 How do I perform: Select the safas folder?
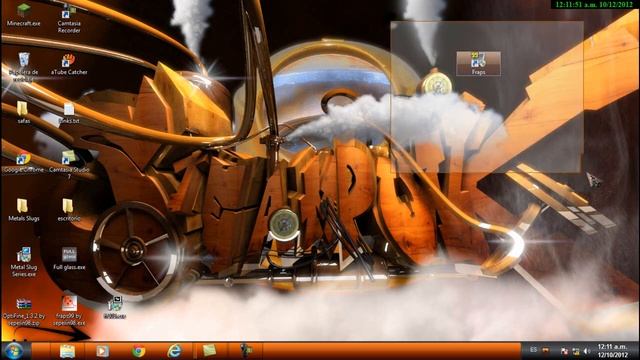23,113
